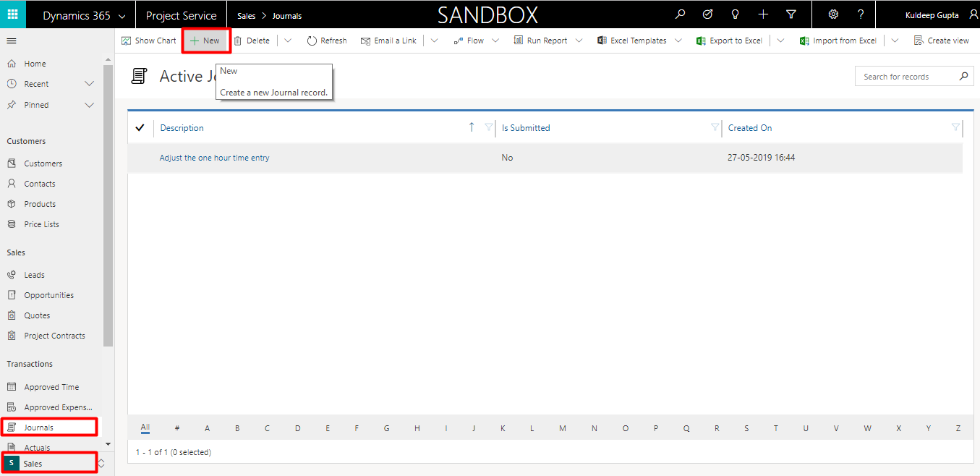Screen dimensions: 980x476
Task: Click the Help question mark icon
Action: click(x=860, y=15)
